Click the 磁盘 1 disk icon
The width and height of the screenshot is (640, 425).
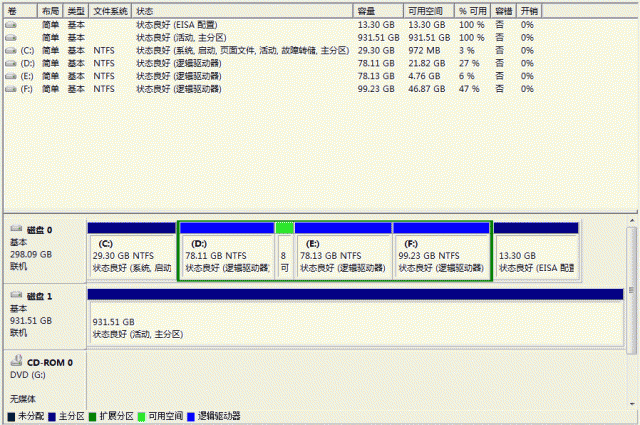pyautogui.click(x=16, y=295)
